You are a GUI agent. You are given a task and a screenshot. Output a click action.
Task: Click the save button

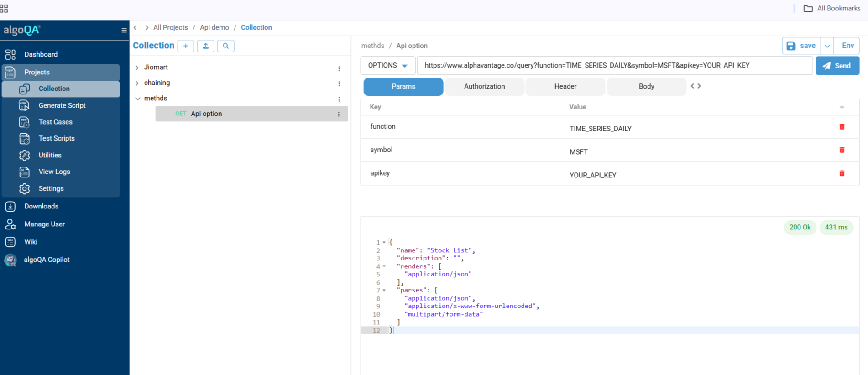click(x=801, y=46)
